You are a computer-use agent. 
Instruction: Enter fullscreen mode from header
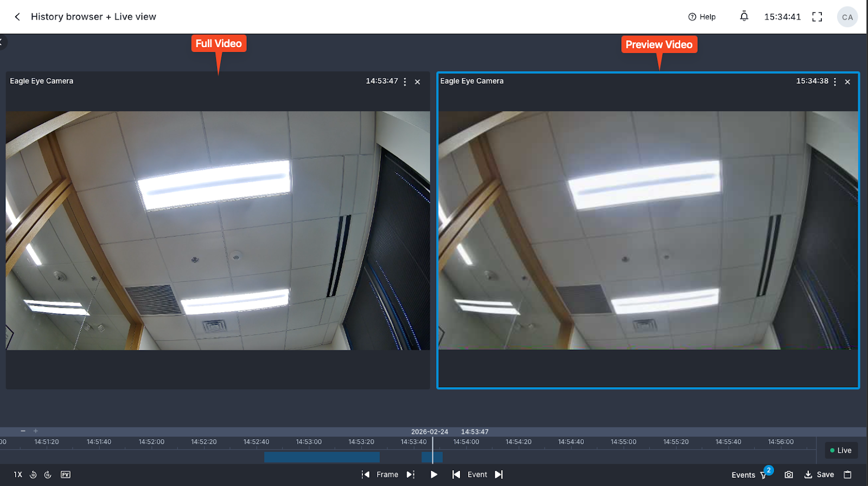tap(817, 17)
